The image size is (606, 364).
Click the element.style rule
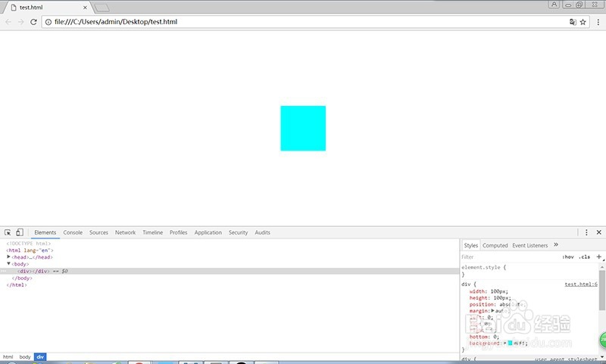point(484,267)
